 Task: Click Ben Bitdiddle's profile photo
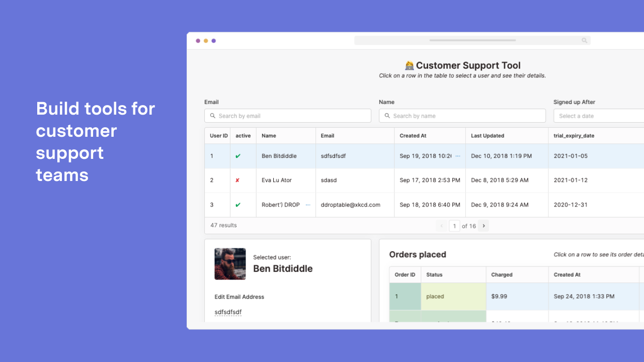click(230, 264)
